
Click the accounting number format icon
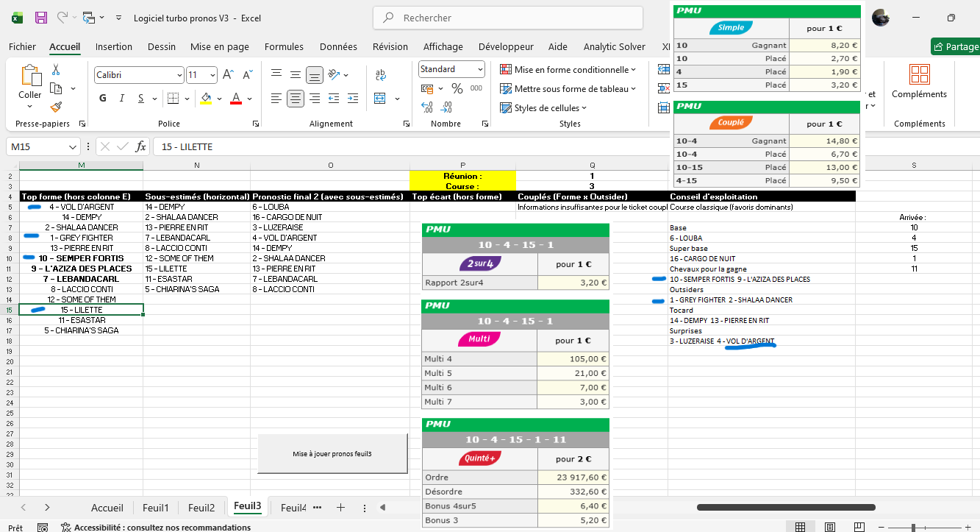(427, 88)
